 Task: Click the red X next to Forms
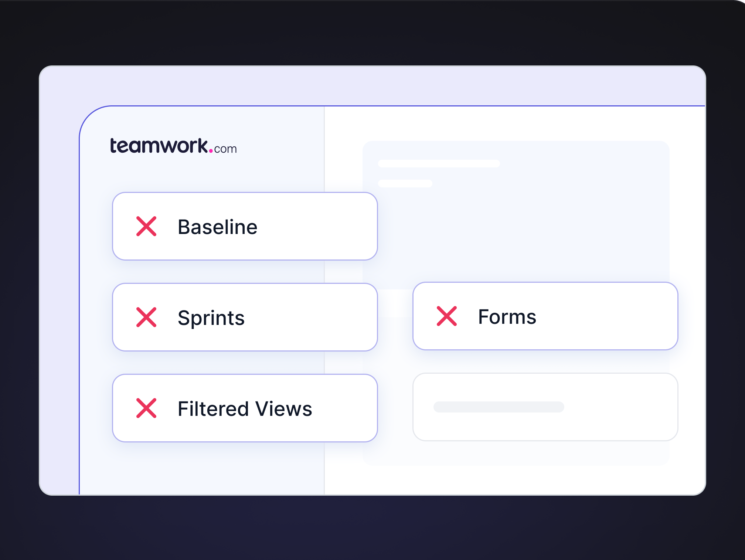(x=447, y=316)
